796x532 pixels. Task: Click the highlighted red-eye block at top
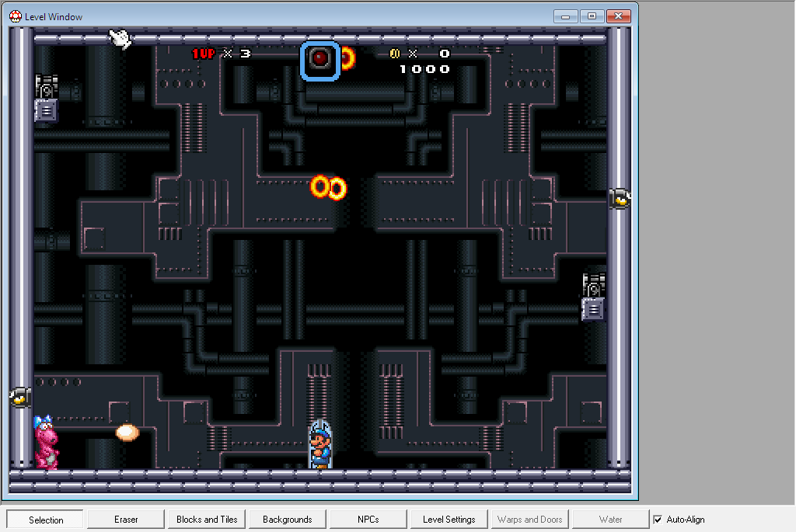click(319, 61)
